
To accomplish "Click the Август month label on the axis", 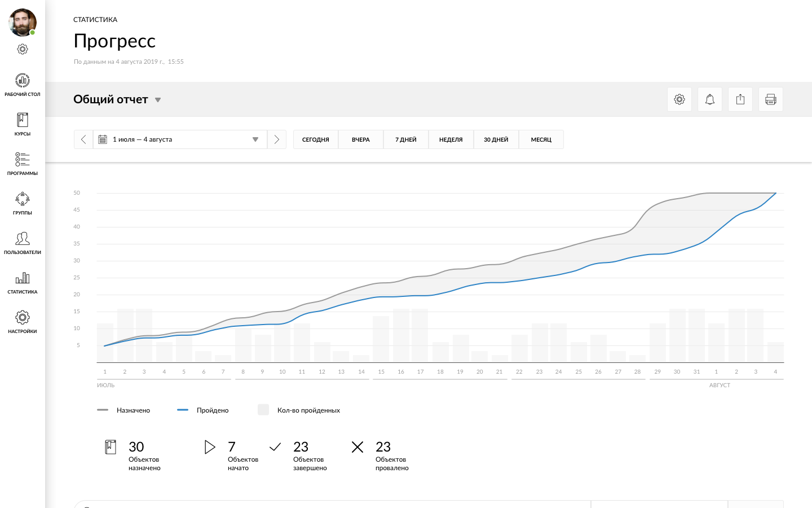I will pos(720,386).
